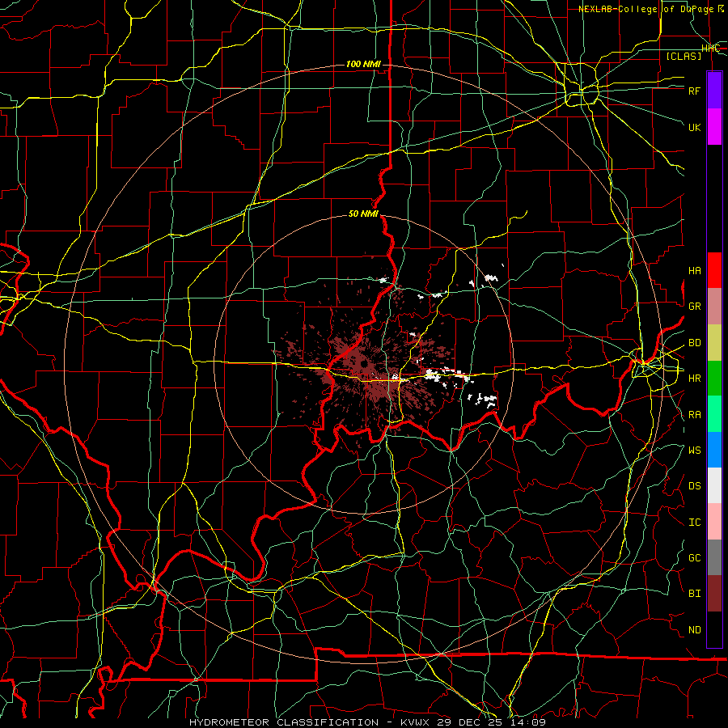Click the RA legend label
Screen dimensions: 728x728
click(x=694, y=415)
